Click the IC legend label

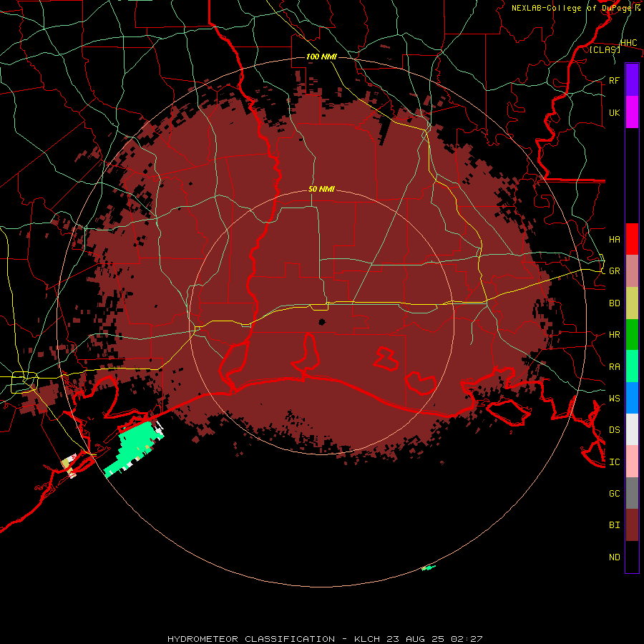coord(615,462)
